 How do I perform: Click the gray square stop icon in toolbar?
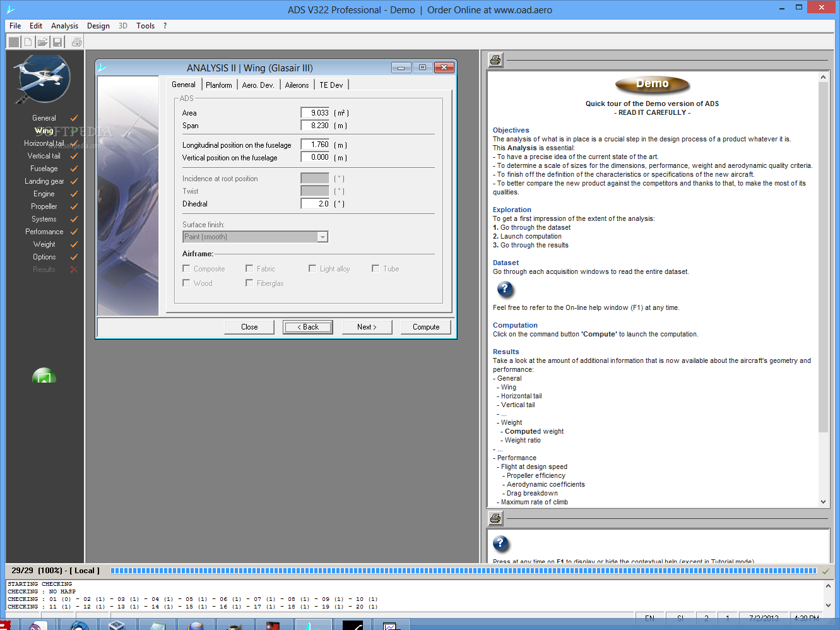(14, 42)
